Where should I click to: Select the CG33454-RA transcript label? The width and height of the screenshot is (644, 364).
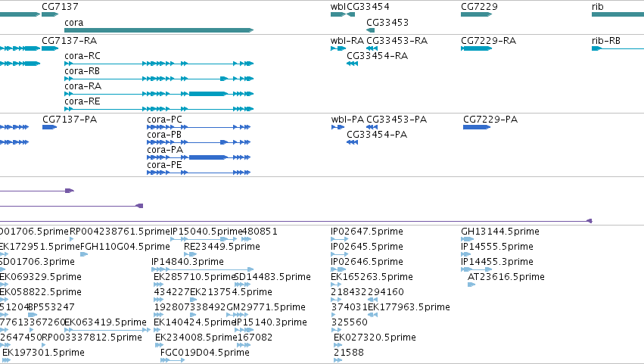pos(377,56)
